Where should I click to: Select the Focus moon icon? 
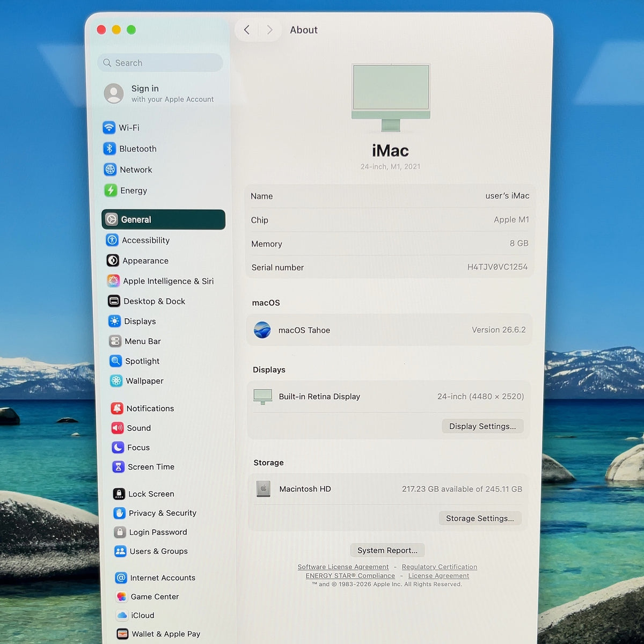[118, 447]
